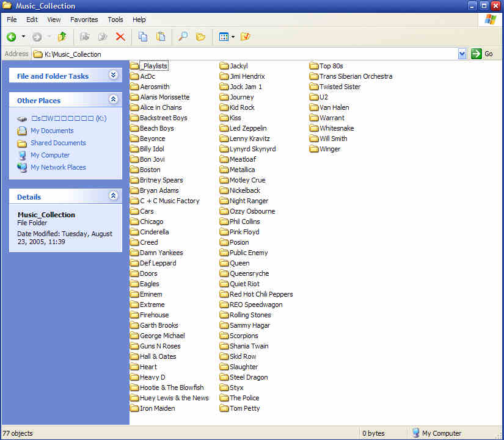Click the Folder Options checkmark icon
The width and height of the screenshot is (504, 440).
[x=246, y=37]
